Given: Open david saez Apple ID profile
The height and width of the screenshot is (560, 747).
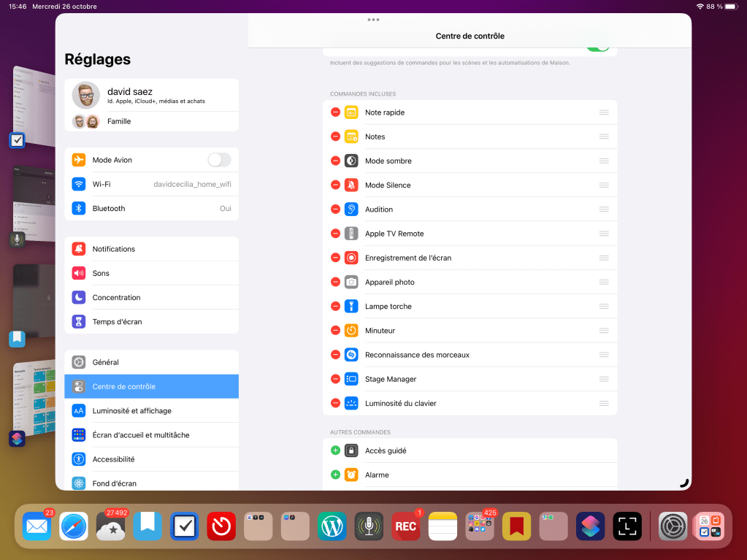Looking at the screenshot, I should [151, 96].
